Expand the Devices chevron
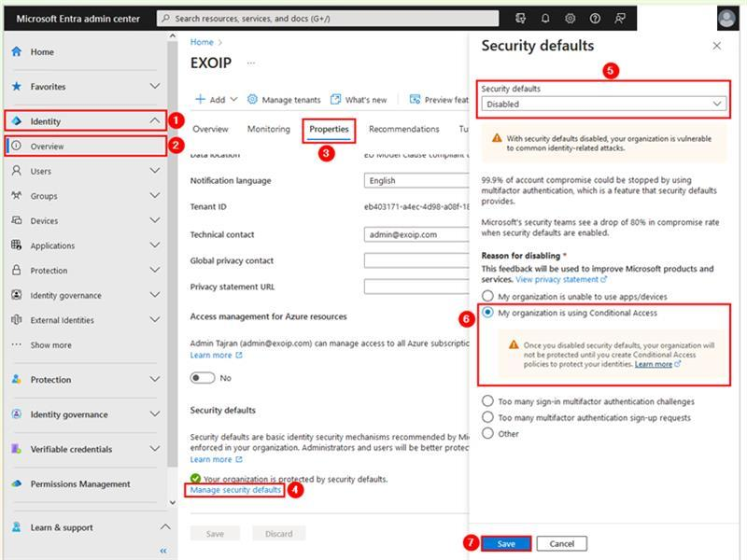The image size is (747, 560). pyautogui.click(x=155, y=220)
